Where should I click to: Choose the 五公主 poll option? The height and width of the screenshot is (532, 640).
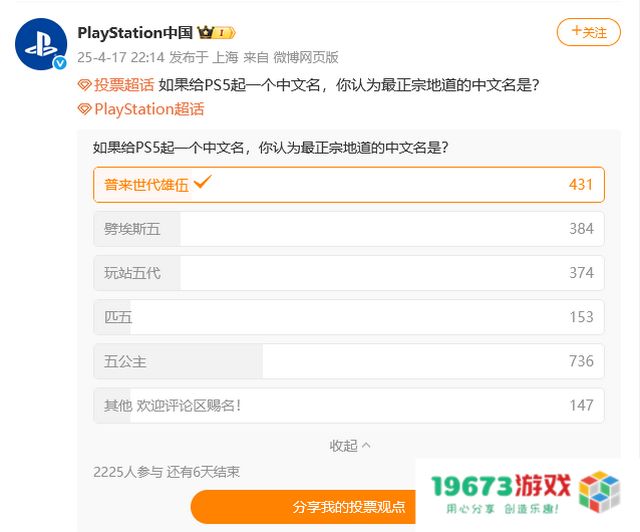tap(349, 361)
